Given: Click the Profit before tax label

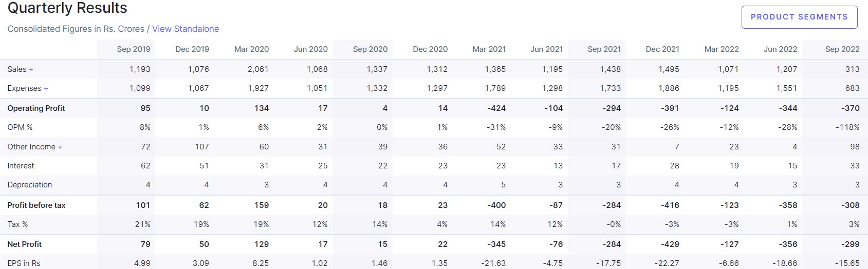Looking at the screenshot, I should pyautogui.click(x=36, y=205).
